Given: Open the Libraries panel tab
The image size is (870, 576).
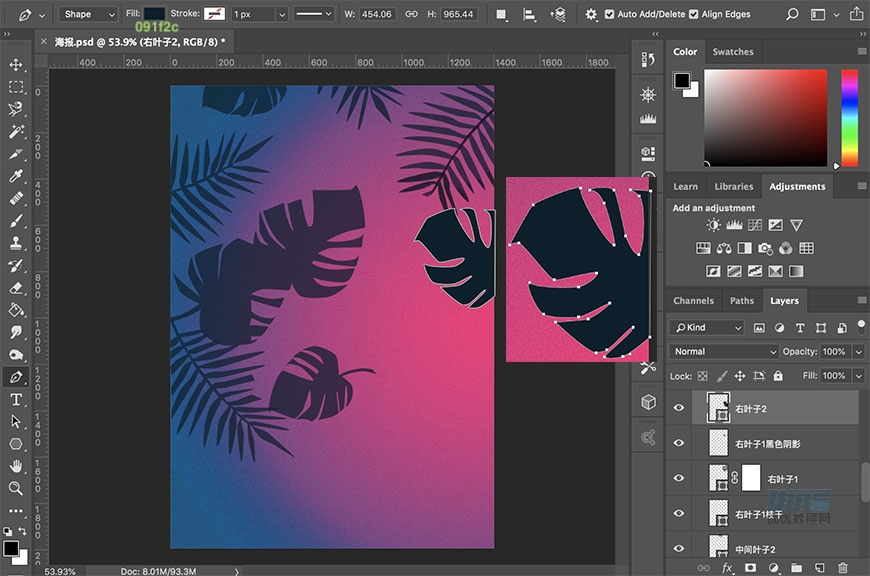Looking at the screenshot, I should [x=733, y=186].
